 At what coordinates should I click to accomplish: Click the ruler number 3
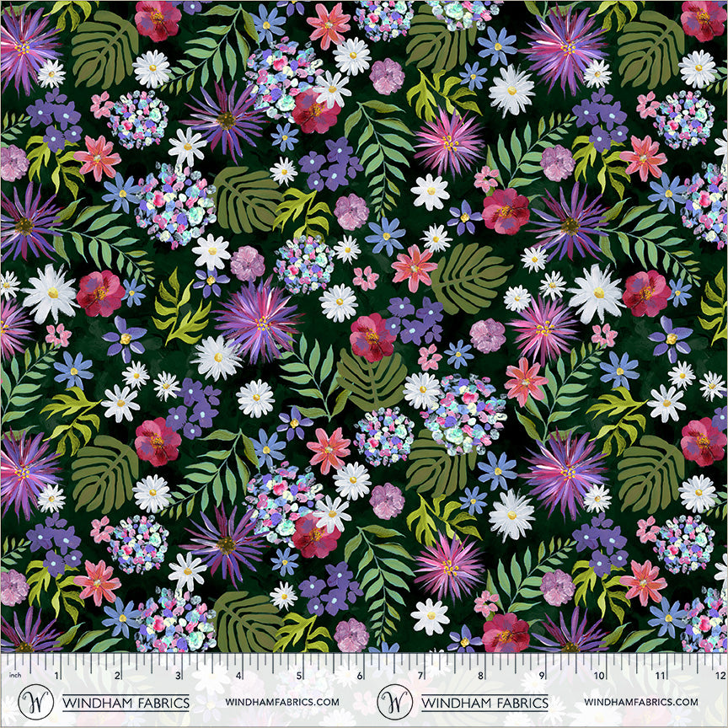pos(179,675)
